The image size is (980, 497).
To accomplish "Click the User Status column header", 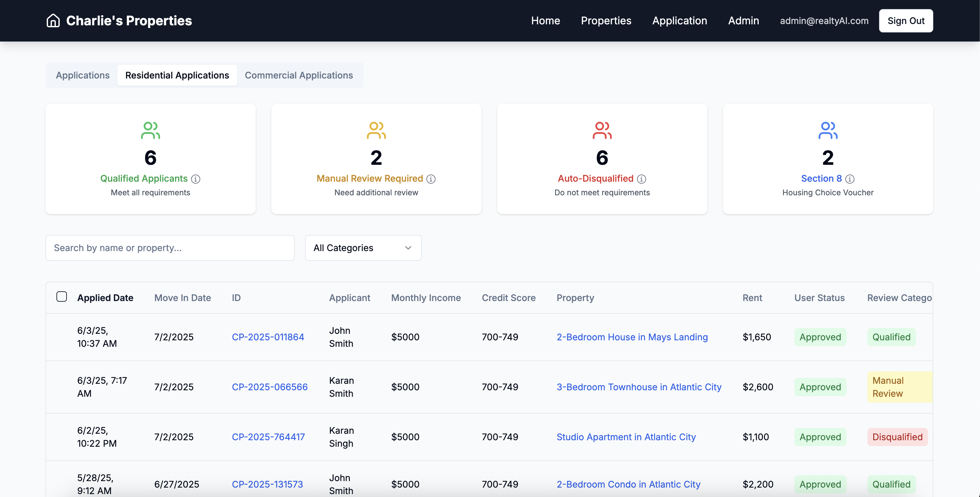I will (819, 298).
